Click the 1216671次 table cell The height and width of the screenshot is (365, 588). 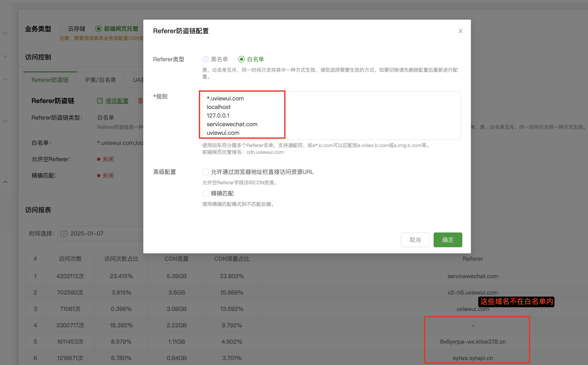[x=70, y=358]
